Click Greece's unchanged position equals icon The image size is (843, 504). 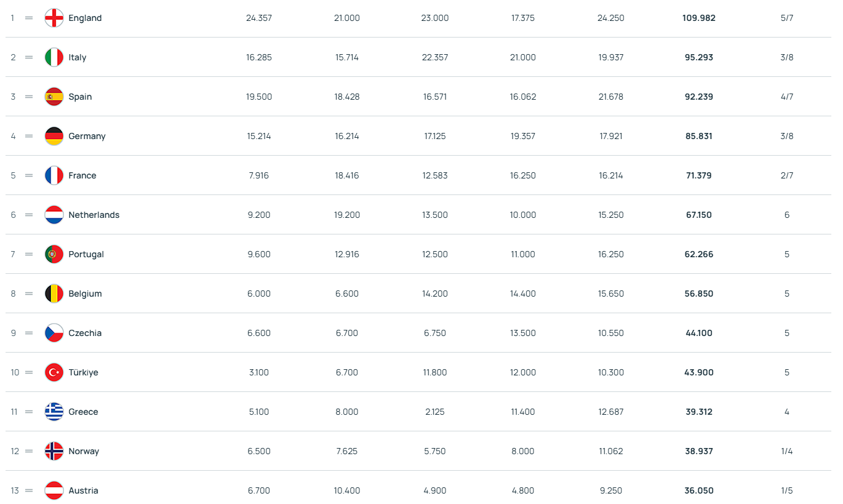point(29,412)
